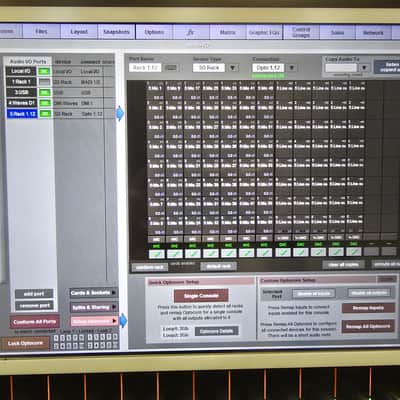Select the Local I/O port

coord(21,71)
